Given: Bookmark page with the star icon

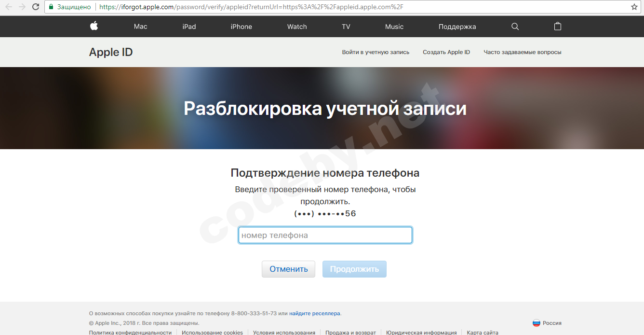Looking at the screenshot, I should point(634,7).
